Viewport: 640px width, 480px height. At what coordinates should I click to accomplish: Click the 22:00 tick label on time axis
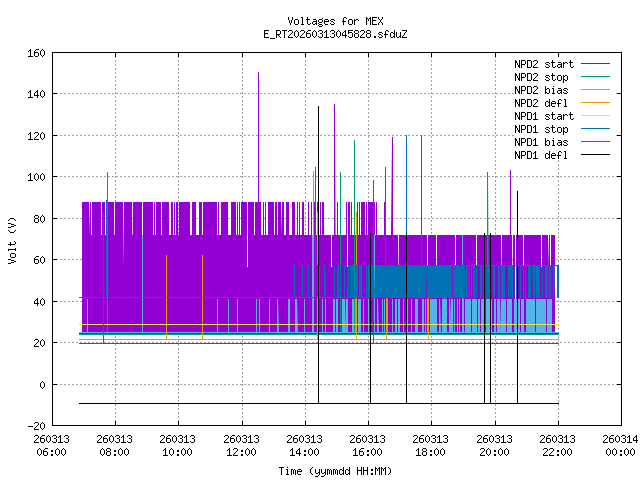[557, 444]
